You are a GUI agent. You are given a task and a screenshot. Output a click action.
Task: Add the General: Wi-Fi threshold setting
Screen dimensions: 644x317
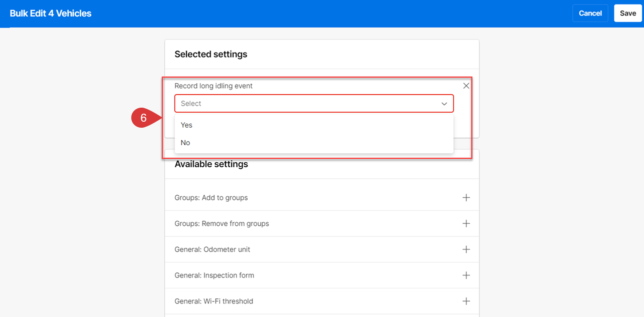coord(466,301)
